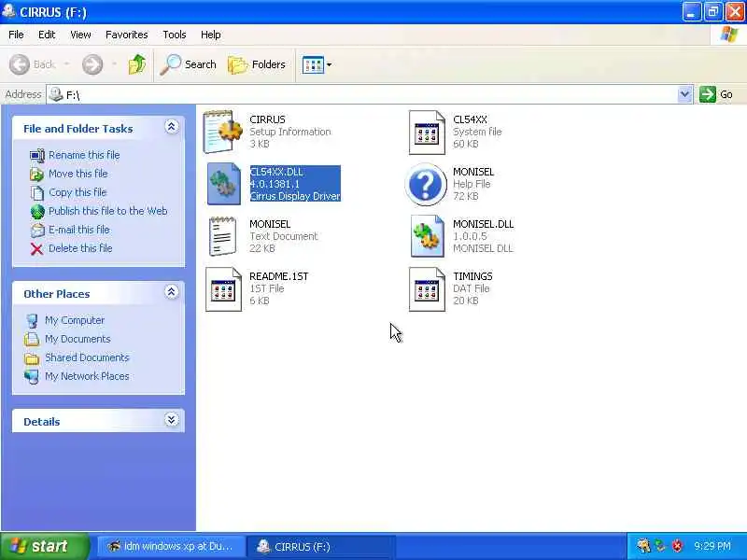This screenshot has width=747, height=560.
Task: Click Move this file link
Action: 78,174
